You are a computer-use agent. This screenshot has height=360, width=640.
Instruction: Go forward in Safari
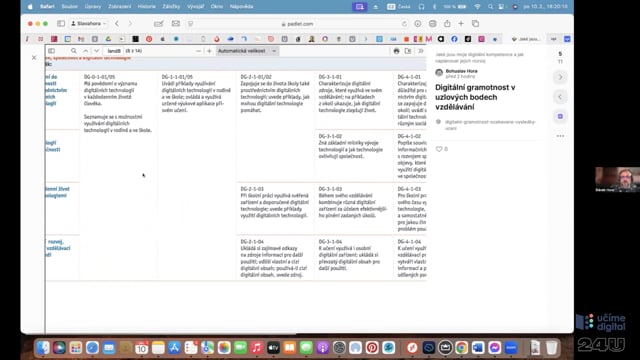[x=130, y=24]
